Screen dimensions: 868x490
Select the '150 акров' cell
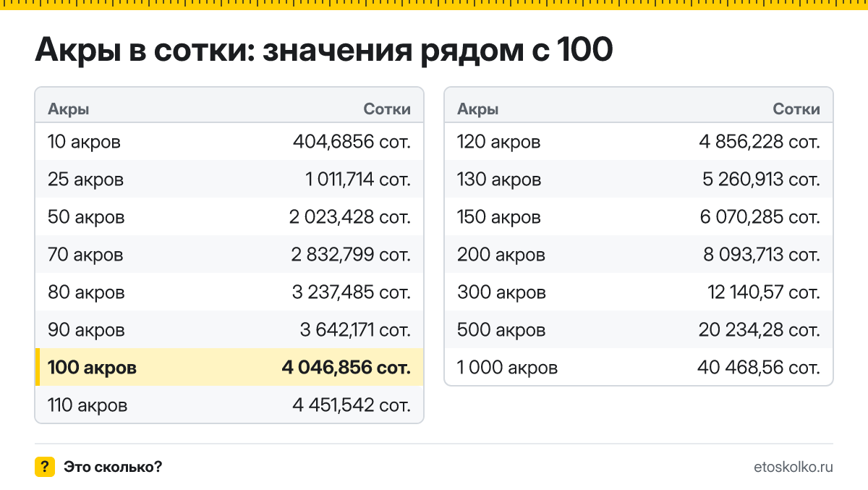[x=498, y=216]
